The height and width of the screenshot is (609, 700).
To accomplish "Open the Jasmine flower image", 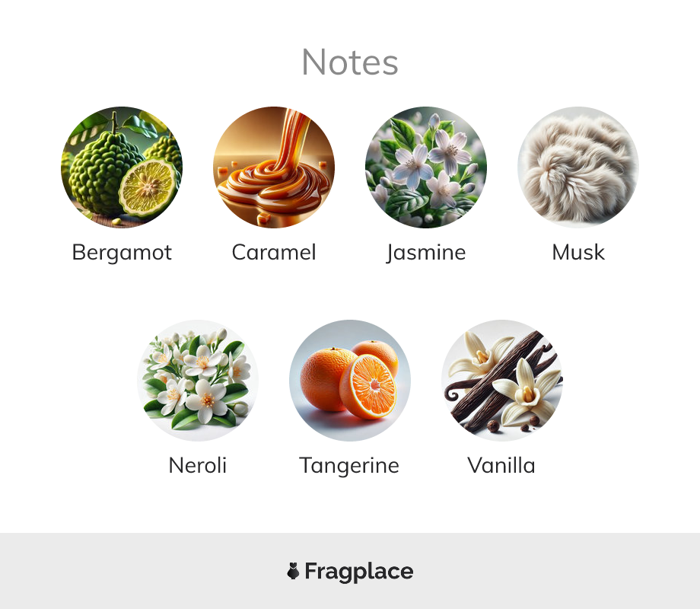I will [x=426, y=167].
